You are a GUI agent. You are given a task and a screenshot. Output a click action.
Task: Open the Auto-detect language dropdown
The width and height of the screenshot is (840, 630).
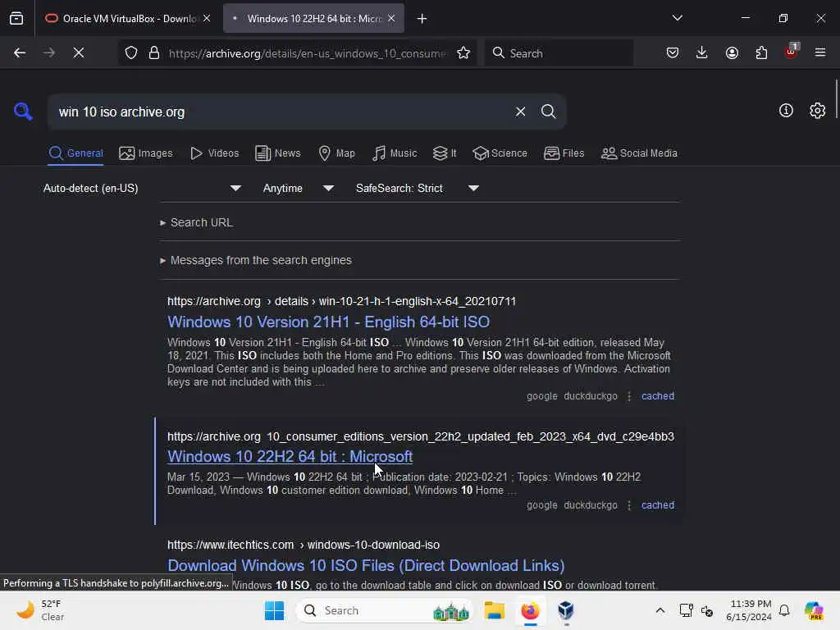(x=142, y=188)
